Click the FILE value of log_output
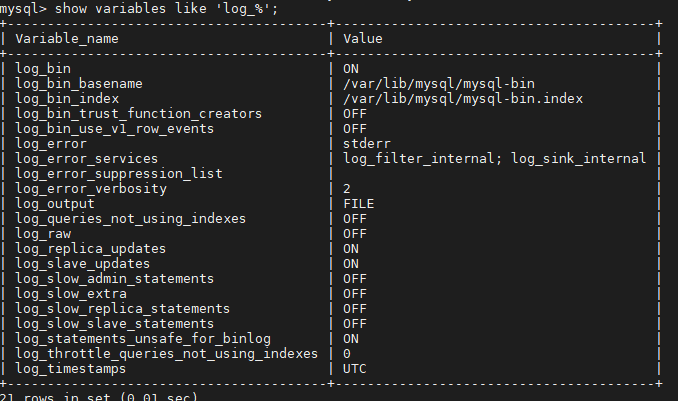 point(358,204)
